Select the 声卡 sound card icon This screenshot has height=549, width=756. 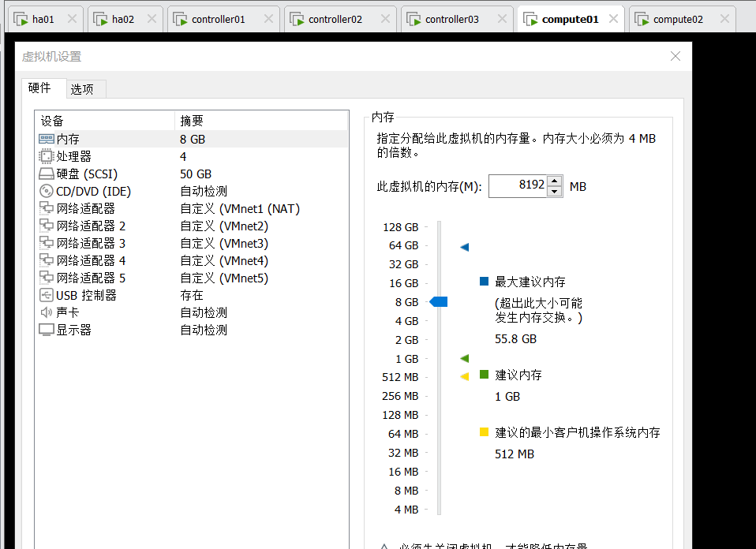click(47, 312)
